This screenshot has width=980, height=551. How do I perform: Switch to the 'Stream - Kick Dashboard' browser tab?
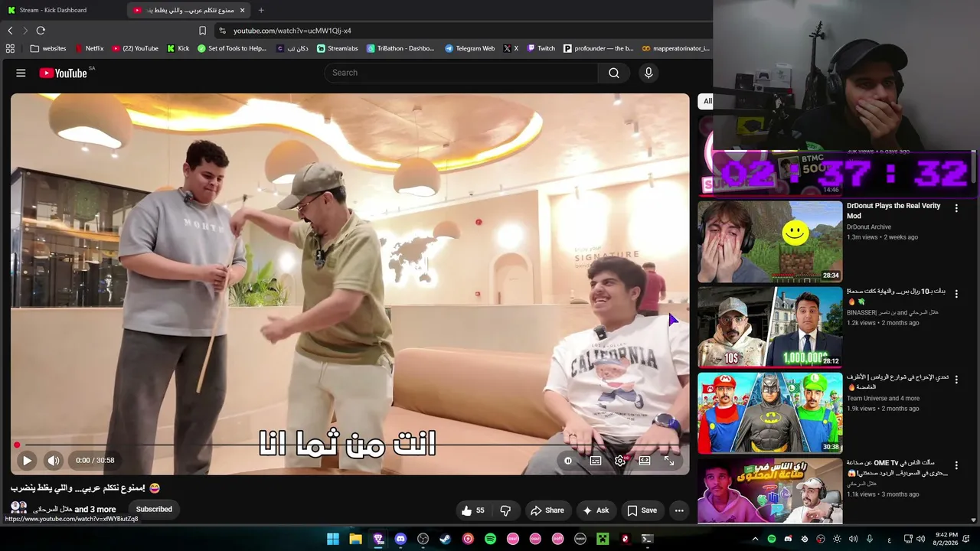click(x=61, y=10)
